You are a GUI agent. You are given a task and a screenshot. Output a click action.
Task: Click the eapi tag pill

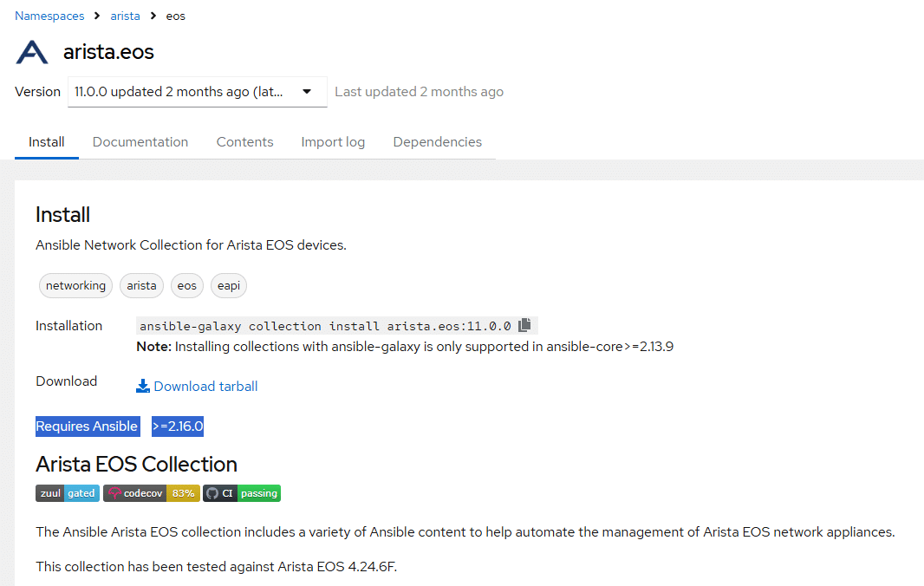click(x=228, y=285)
